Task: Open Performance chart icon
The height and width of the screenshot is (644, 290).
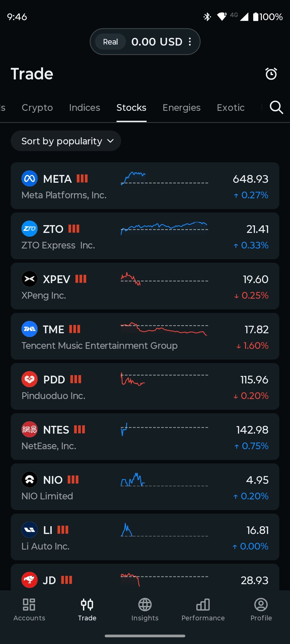Action: point(203,610)
